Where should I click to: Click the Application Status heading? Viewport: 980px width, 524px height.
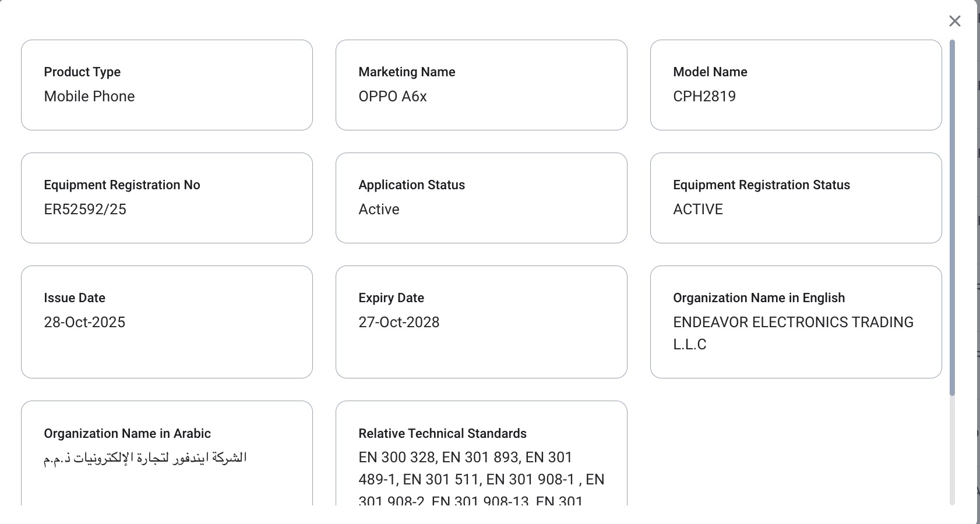411,185
